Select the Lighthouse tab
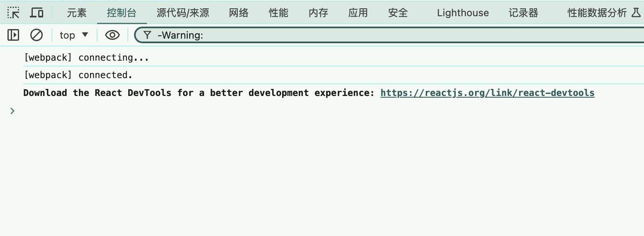Image resolution: width=644 pixels, height=236 pixels. [x=463, y=13]
